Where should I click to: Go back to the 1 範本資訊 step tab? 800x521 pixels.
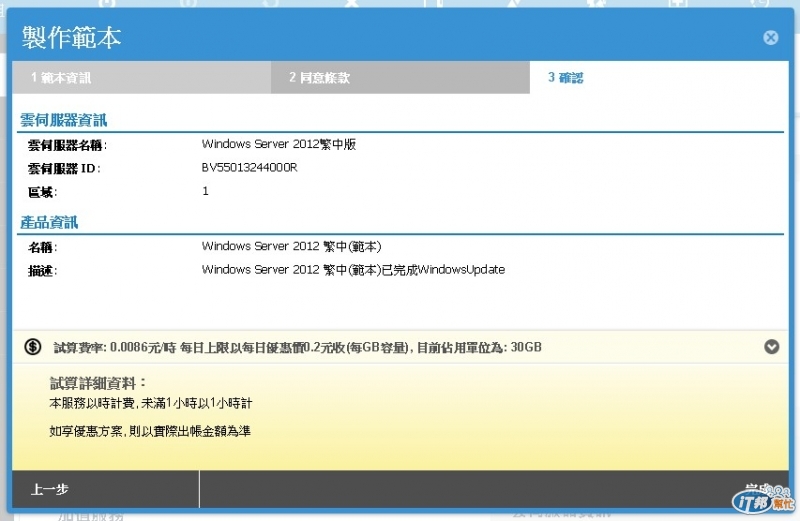(x=142, y=78)
